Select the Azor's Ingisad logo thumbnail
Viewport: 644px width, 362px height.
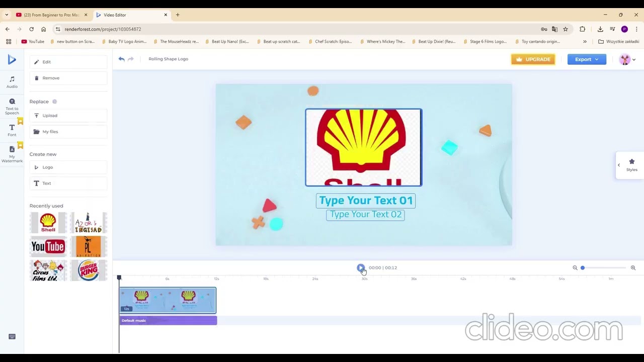click(89, 223)
